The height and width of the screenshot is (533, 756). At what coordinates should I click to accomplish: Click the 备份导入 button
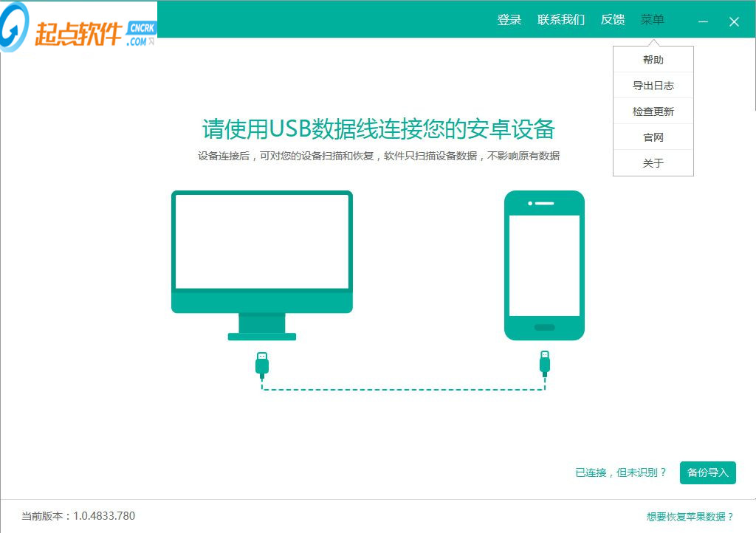coord(708,472)
